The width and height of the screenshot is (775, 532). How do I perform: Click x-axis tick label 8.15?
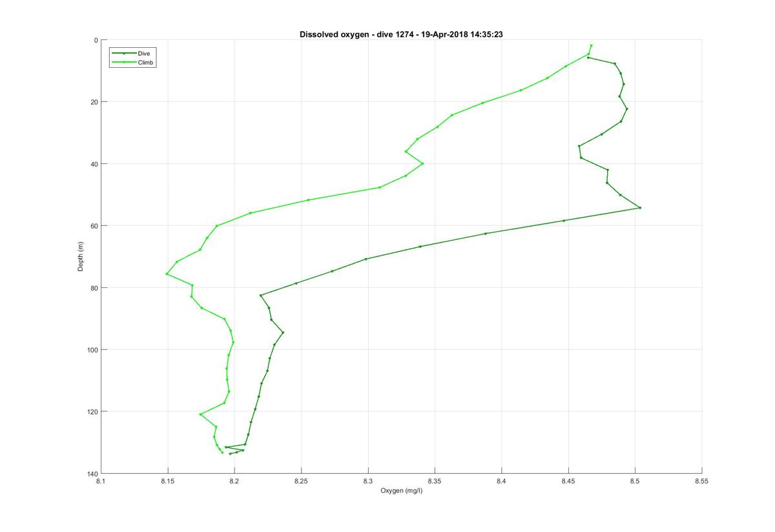pyautogui.click(x=168, y=481)
